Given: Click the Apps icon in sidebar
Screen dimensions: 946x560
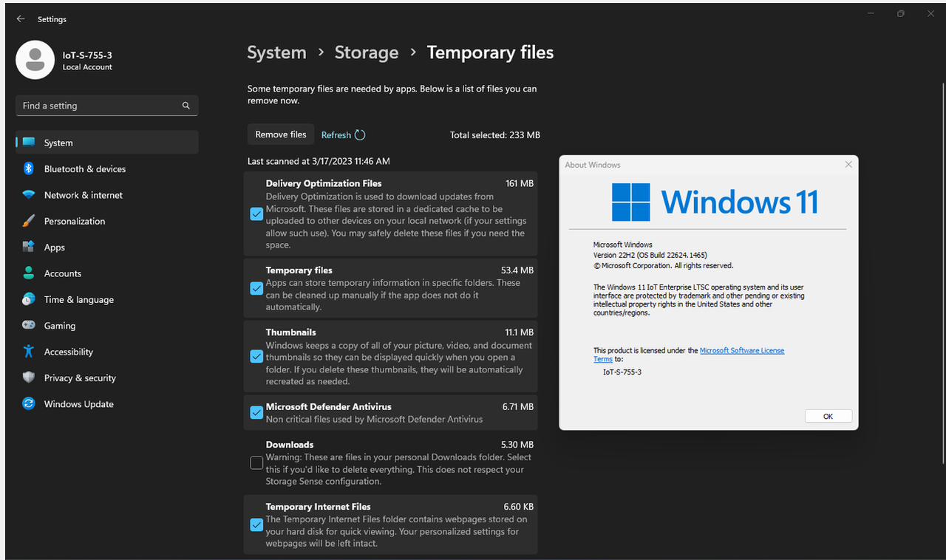Looking at the screenshot, I should coord(29,247).
